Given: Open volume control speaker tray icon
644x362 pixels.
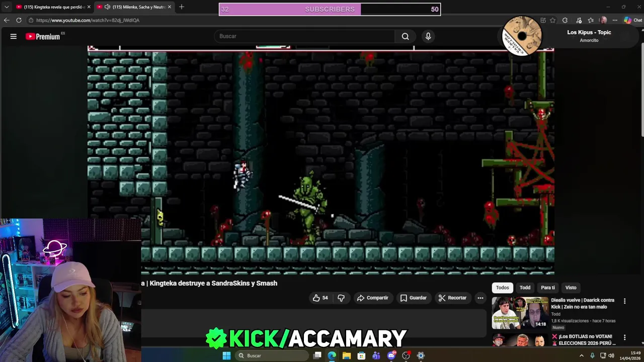Looking at the screenshot, I should (611, 355).
